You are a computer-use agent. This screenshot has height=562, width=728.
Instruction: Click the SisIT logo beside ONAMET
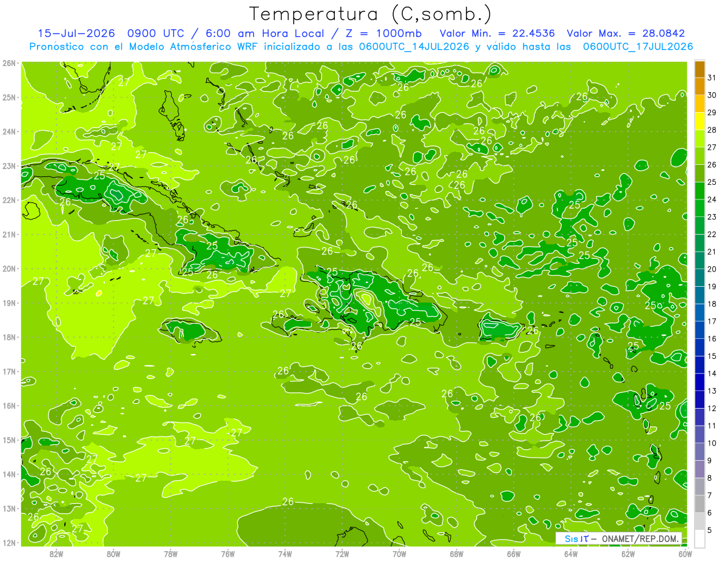point(576,538)
